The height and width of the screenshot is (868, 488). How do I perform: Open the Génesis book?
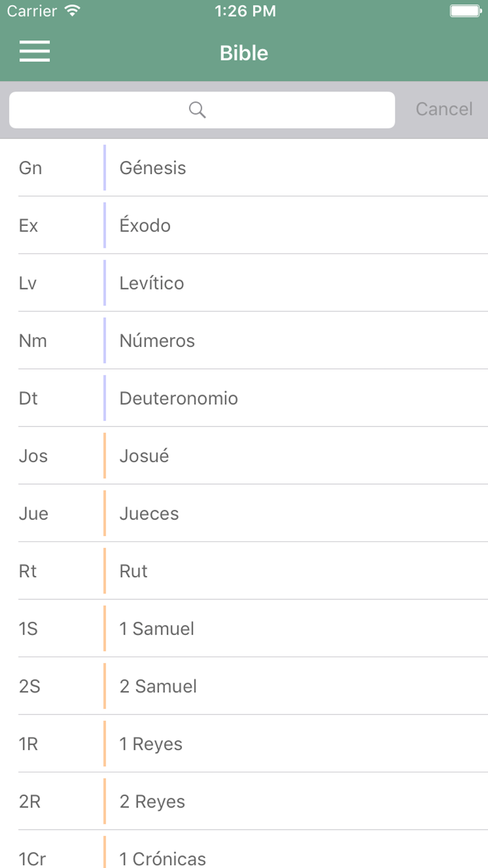[x=244, y=168]
